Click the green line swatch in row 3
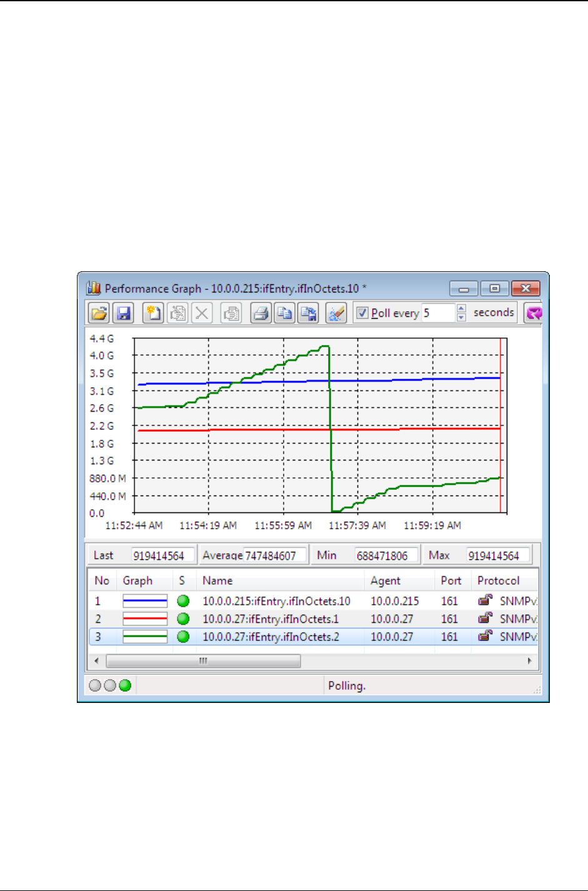Screen dimensions: 588x891 145,637
